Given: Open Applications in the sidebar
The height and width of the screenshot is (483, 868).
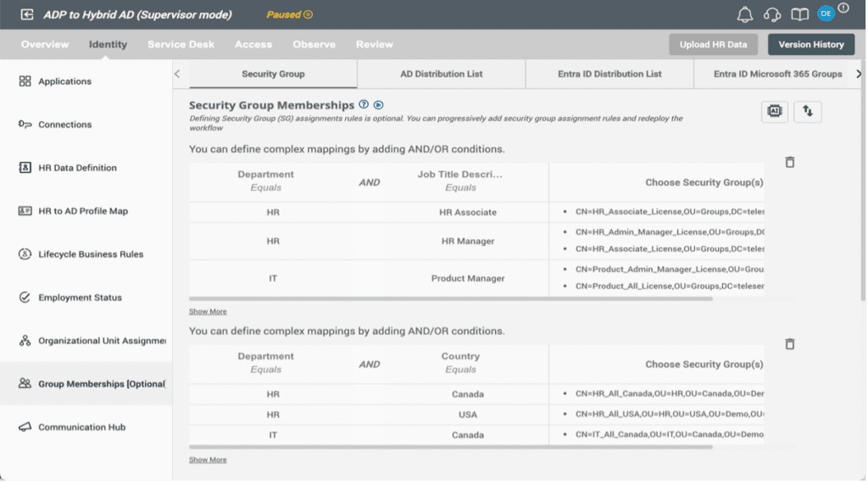Looking at the screenshot, I should coord(64,81).
